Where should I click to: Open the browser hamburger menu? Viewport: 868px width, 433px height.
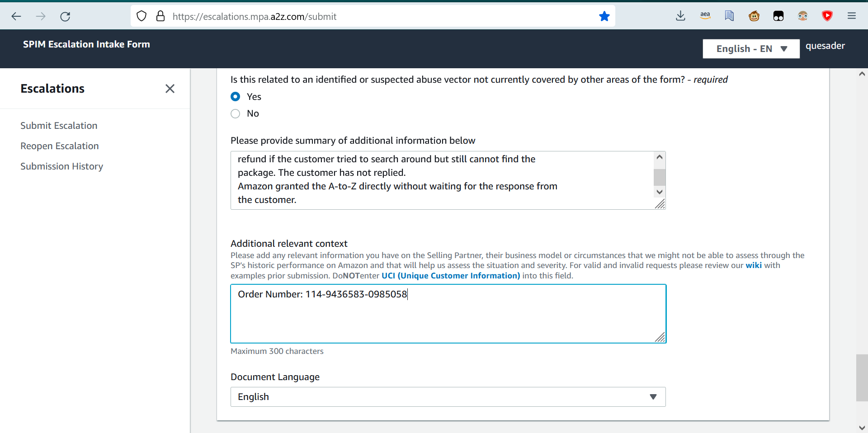coord(852,16)
